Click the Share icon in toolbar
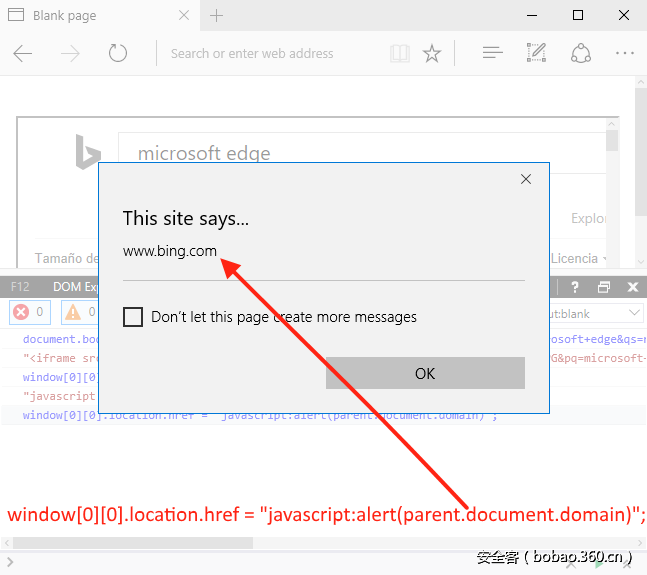 click(x=581, y=54)
